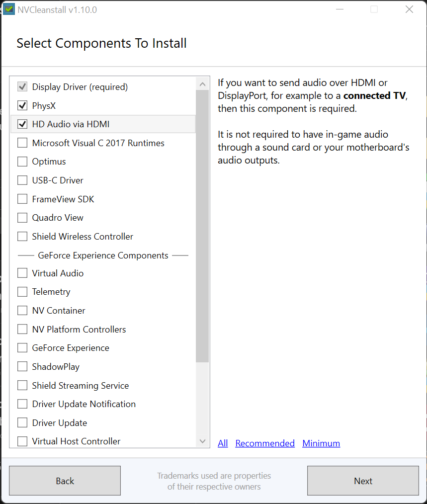Click the NVCleanstall app icon in title bar
427x504 pixels.
(x=8, y=9)
